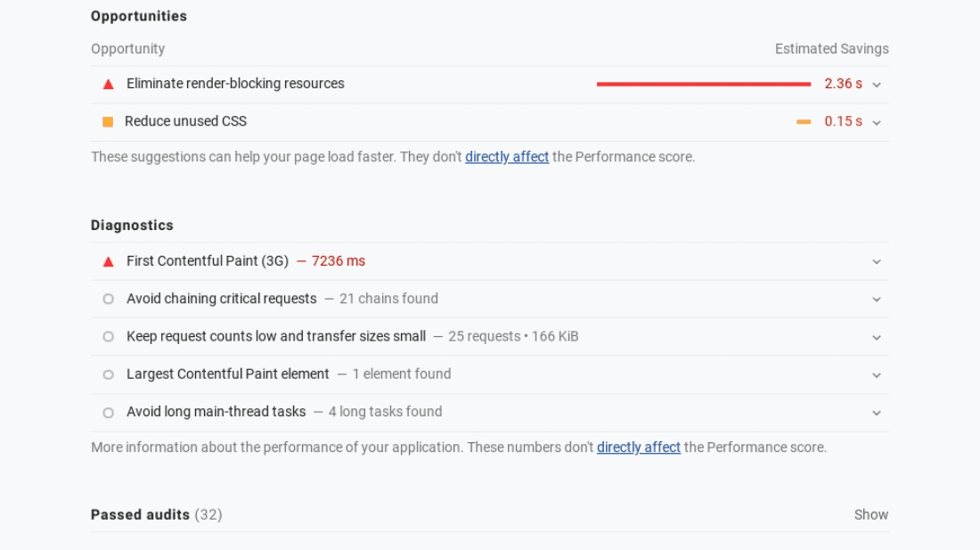The image size is (980, 550).
Task: Click the orange square icon beside Reduce unused CSS
Action: pos(108,121)
